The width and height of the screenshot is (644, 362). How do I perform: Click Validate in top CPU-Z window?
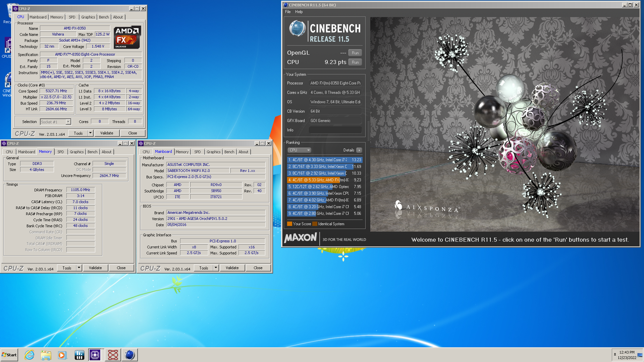pos(107,133)
